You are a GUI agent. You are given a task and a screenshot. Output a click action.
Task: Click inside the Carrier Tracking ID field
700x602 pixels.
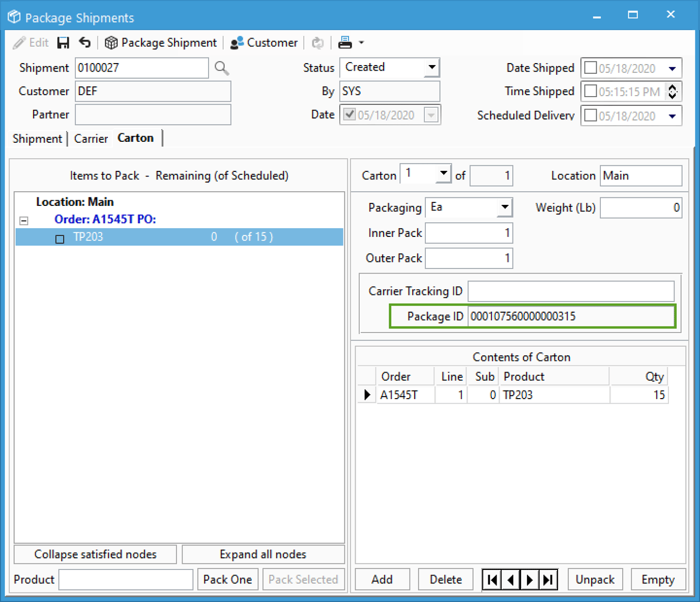570,291
